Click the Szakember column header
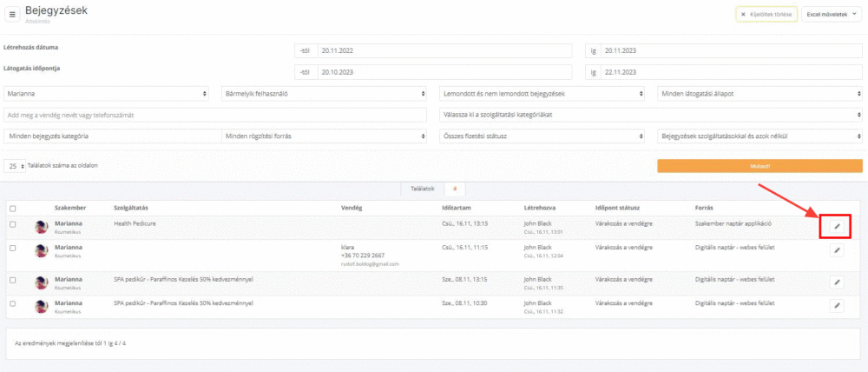The height and width of the screenshot is (372, 868). pyautogui.click(x=69, y=208)
